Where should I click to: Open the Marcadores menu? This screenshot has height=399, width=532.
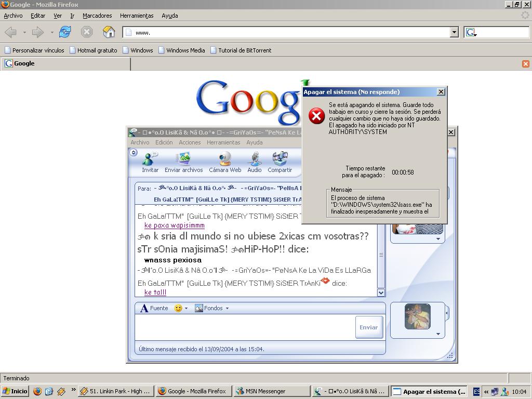[x=97, y=16]
